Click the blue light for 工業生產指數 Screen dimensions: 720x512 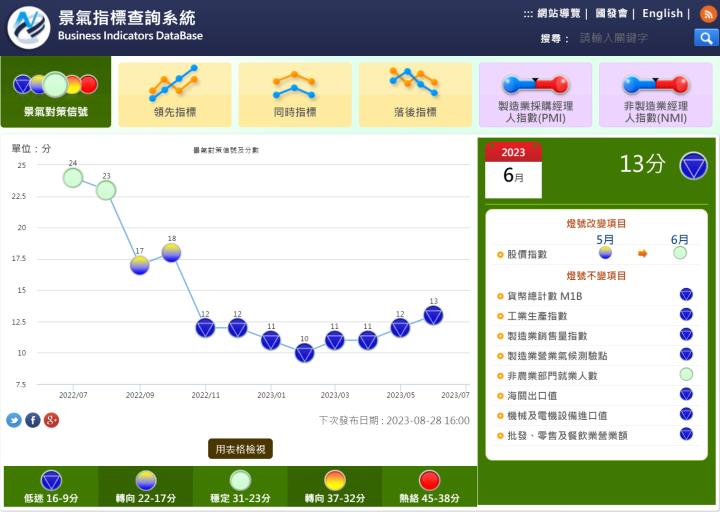click(686, 315)
